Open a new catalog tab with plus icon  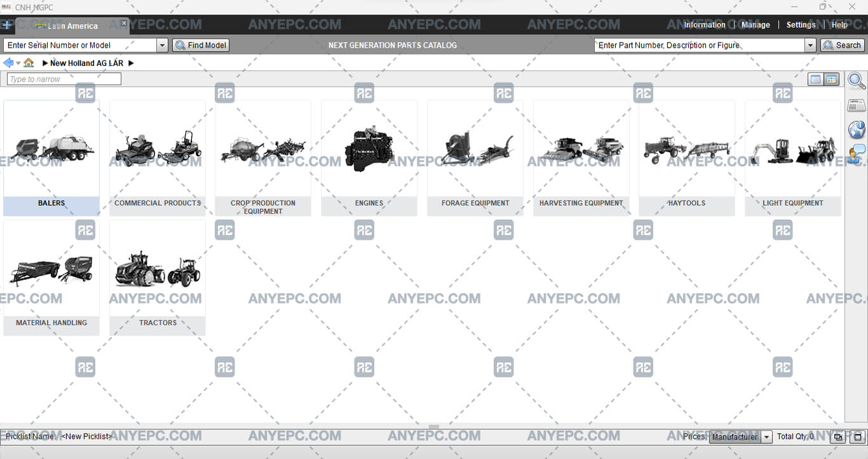click(x=6, y=25)
